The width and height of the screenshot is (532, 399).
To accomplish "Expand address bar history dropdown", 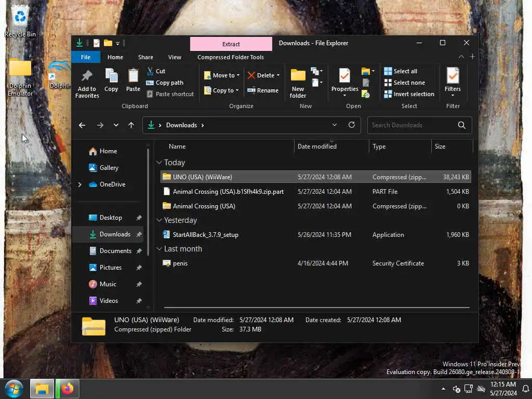I will [334, 125].
